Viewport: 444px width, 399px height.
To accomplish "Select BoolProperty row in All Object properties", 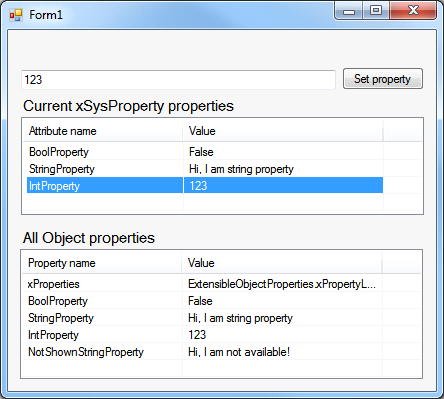I will click(x=204, y=301).
